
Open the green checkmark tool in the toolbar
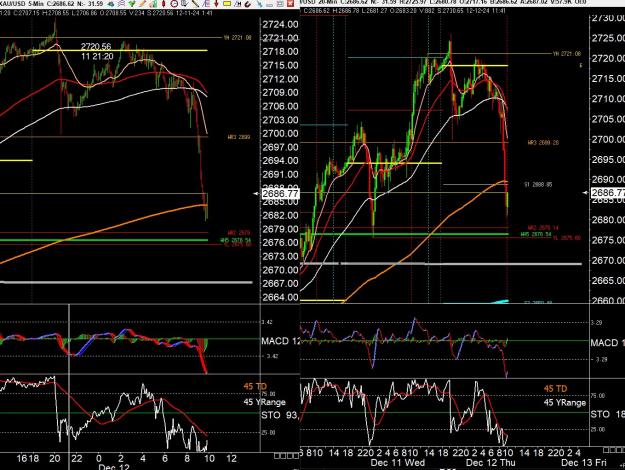pyautogui.click(x=132, y=4)
